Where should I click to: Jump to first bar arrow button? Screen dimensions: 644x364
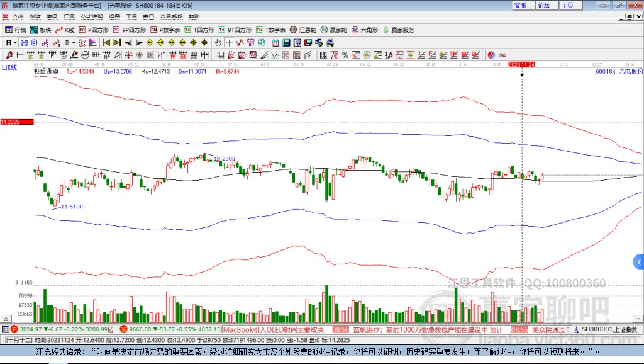click(x=106, y=43)
